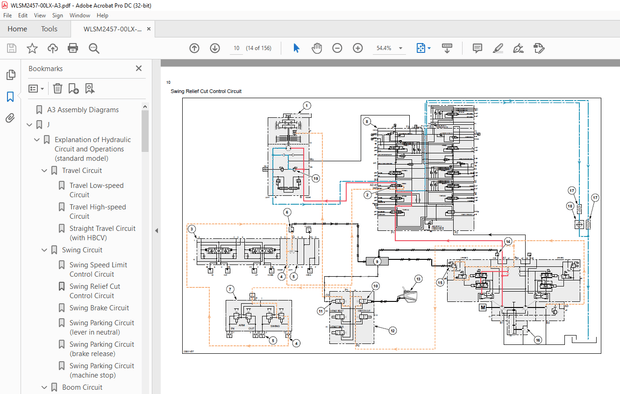The image size is (620, 394).
Task: Add new bookmark icon
Action: pyautogui.click(x=73, y=88)
